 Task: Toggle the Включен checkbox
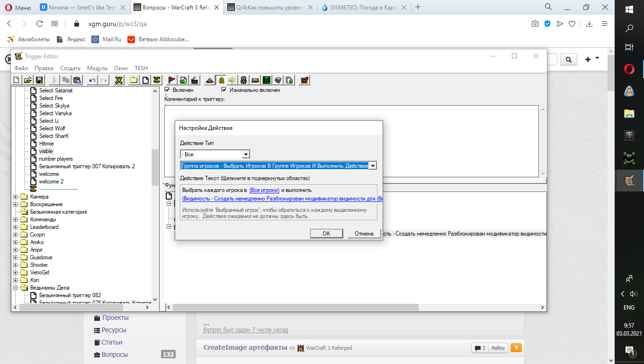(x=167, y=90)
